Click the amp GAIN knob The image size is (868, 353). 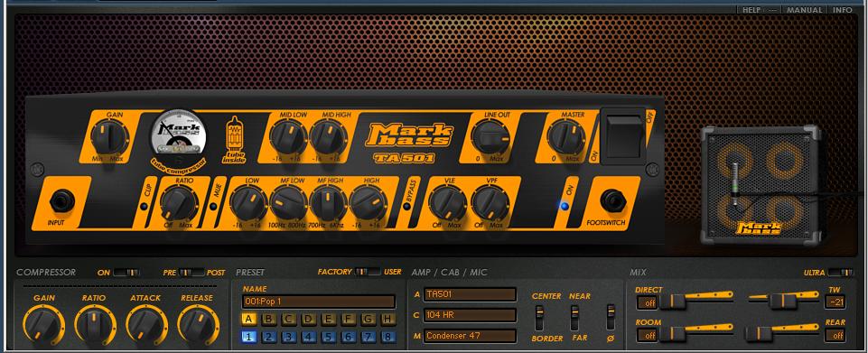tap(109, 136)
